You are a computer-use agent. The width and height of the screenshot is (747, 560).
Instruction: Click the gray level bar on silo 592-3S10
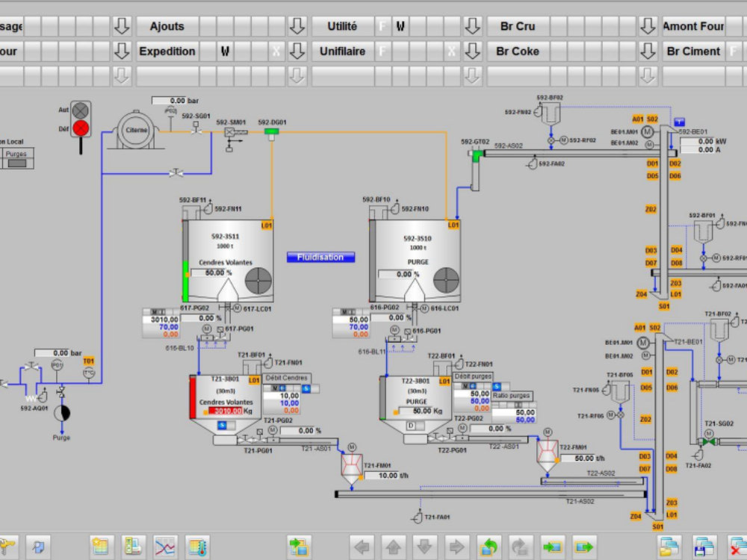(373, 260)
